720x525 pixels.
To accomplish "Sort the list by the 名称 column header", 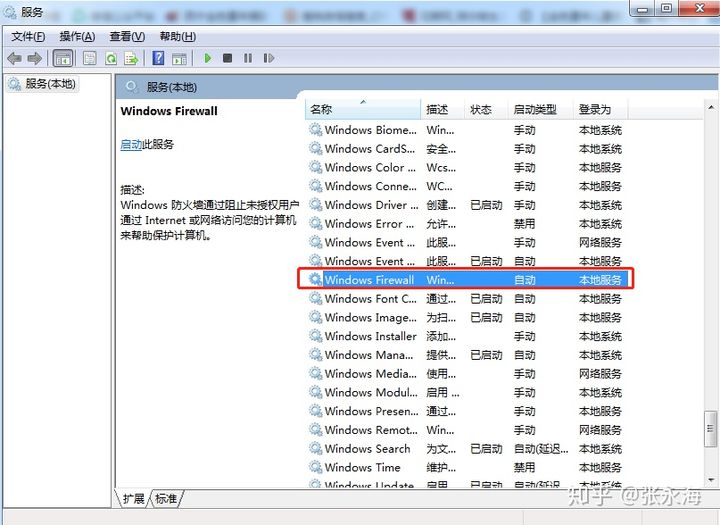I will 321,109.
